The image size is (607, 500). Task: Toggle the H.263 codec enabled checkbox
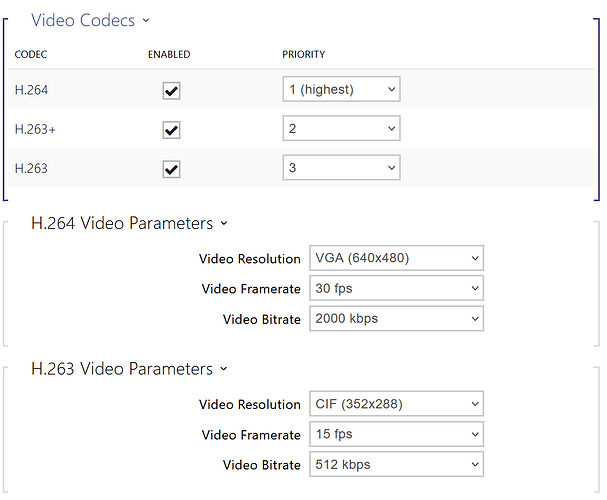point(172,169)
